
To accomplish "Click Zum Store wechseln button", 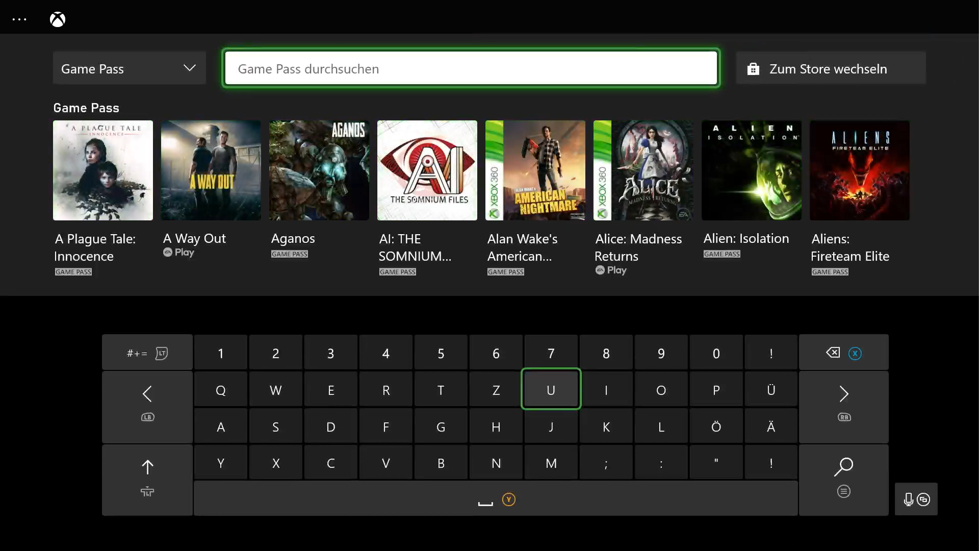I will tap(831, 68).
